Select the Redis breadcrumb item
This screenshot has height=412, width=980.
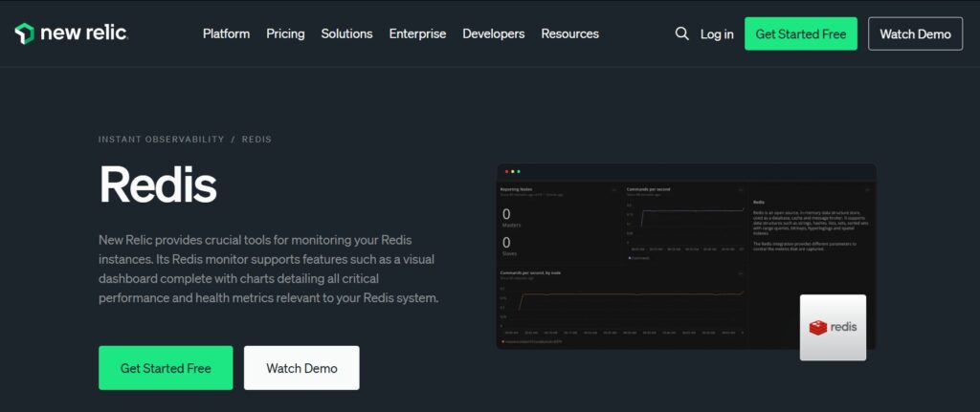coord(256,140)
